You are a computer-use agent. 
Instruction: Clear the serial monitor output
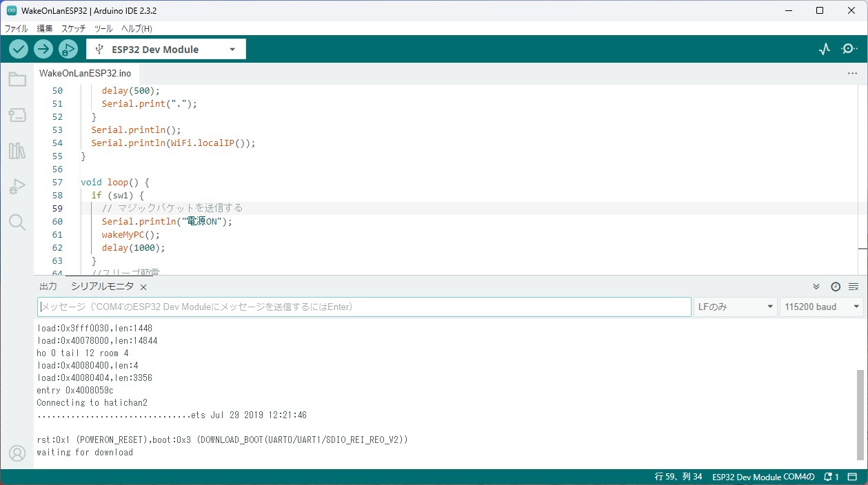click(854, 287)
